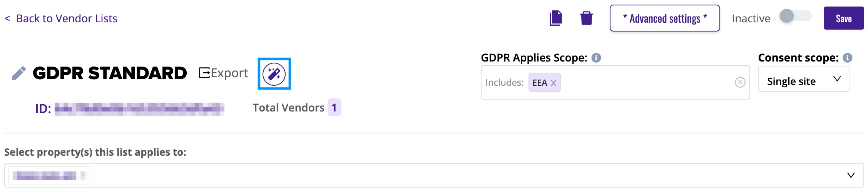Delete the list with the trash icon
Screen dimensions: 868x193
(587, 18)
